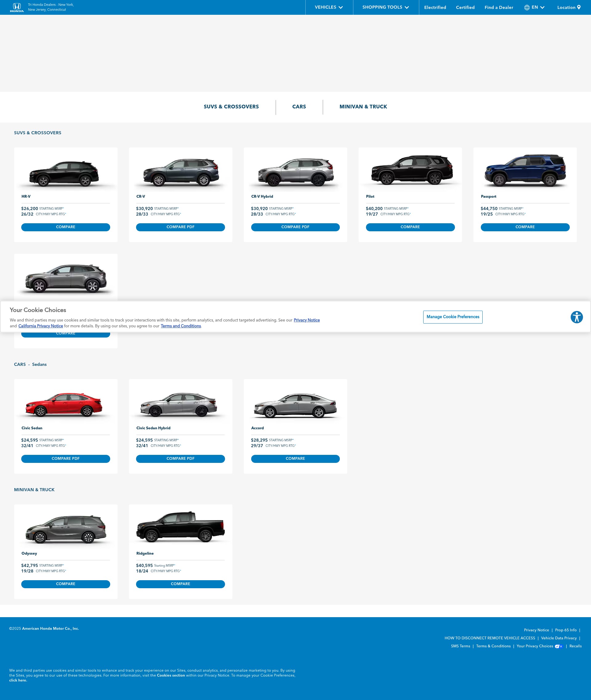The width and height of the screenshot is (591, 700).
Task: Click the Honda logo in header
Action: click(x=17, y=7)
